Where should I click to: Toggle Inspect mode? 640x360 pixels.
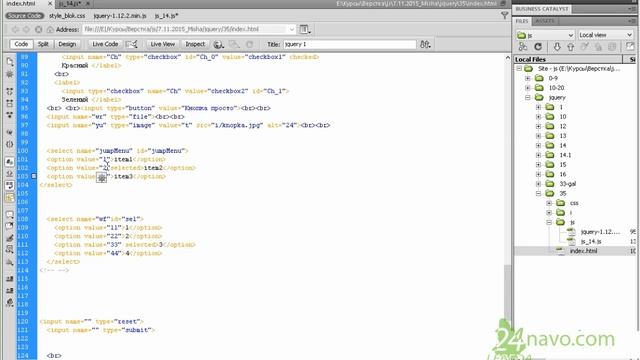tap(195, 44)
